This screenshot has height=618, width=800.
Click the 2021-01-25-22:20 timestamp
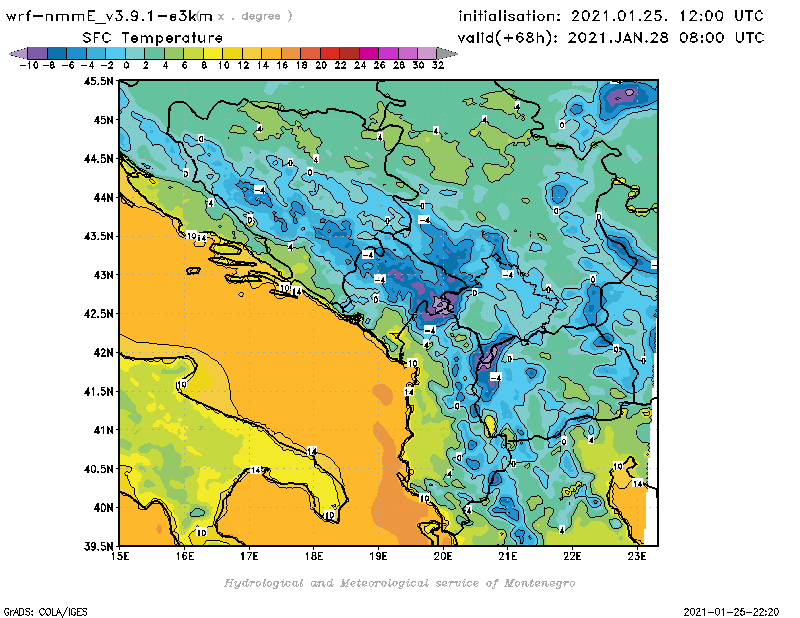click(733, 611)
